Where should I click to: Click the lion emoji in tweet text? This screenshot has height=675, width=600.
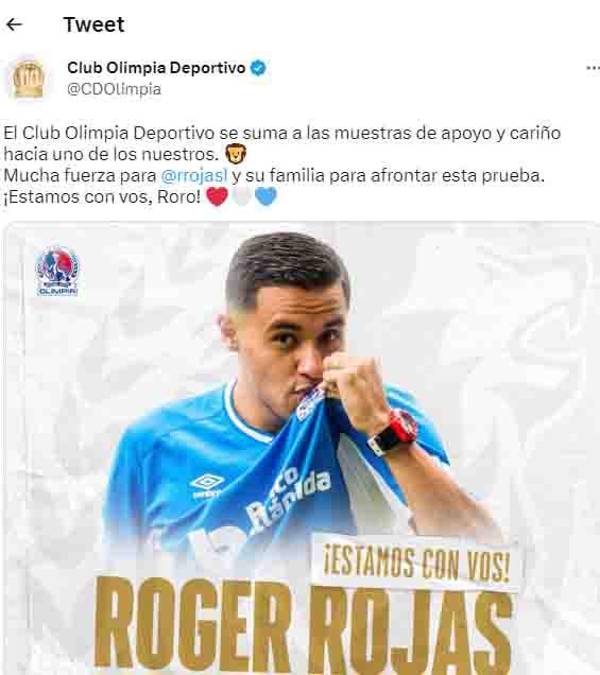(235, 154)
